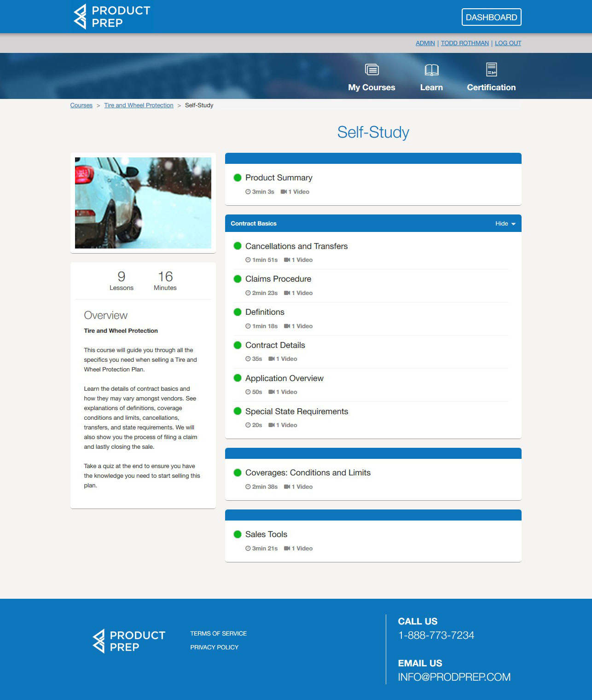This screenshot has width=592, height=700.
Task: Click the Certification document icon
Action: (491, 69)
